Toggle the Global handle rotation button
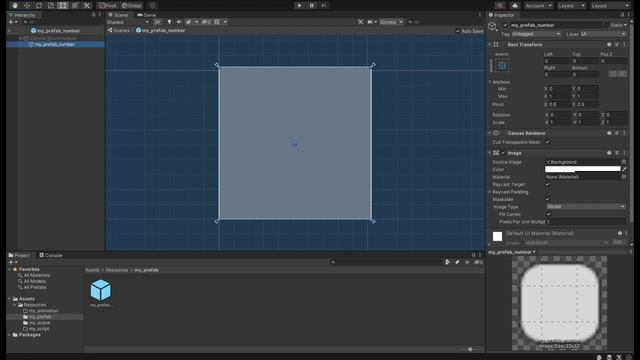 click(131, 6)
